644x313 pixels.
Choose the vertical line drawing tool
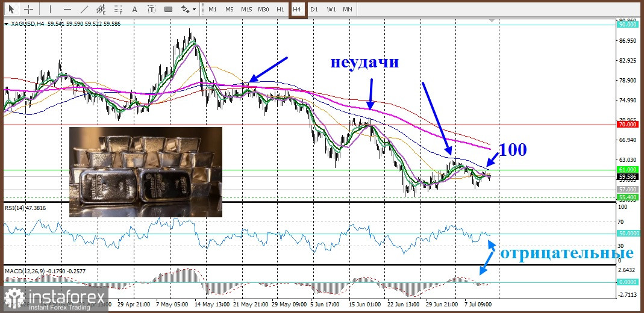click(51, 8)
